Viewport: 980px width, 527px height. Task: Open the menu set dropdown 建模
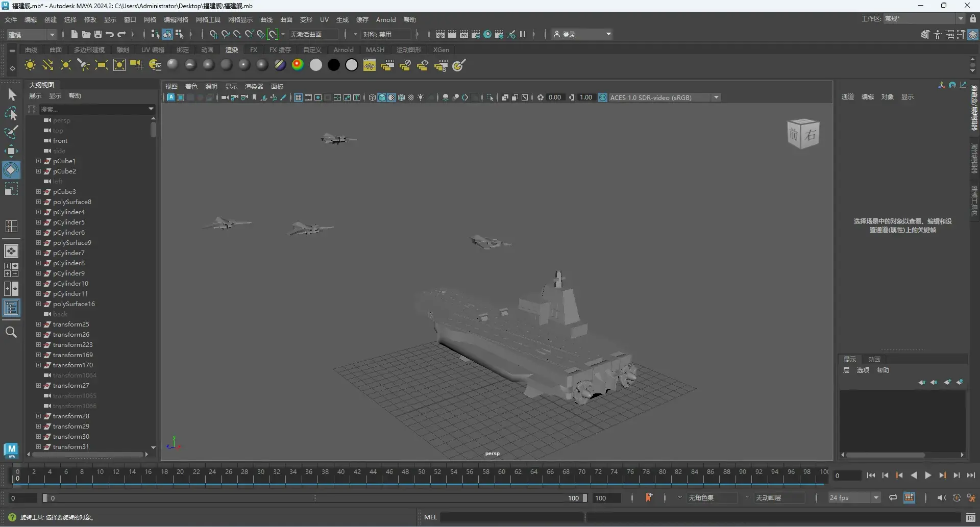point(32,34)
